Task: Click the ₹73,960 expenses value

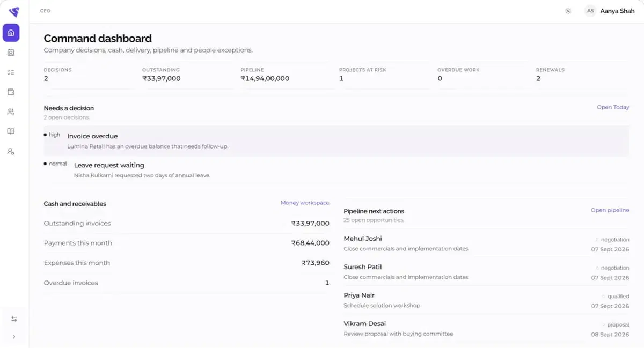Action: 315,263
